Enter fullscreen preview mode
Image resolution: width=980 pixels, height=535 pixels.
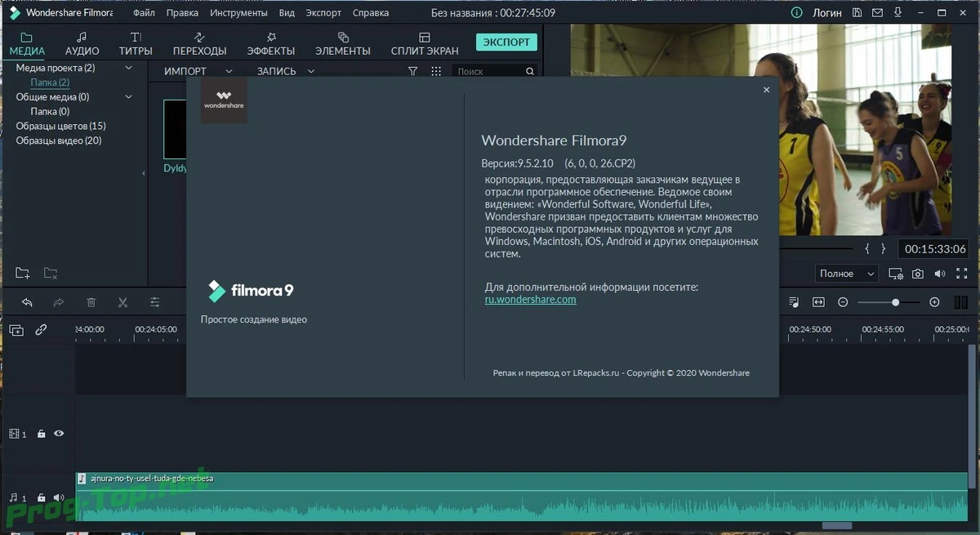[962, 274]
